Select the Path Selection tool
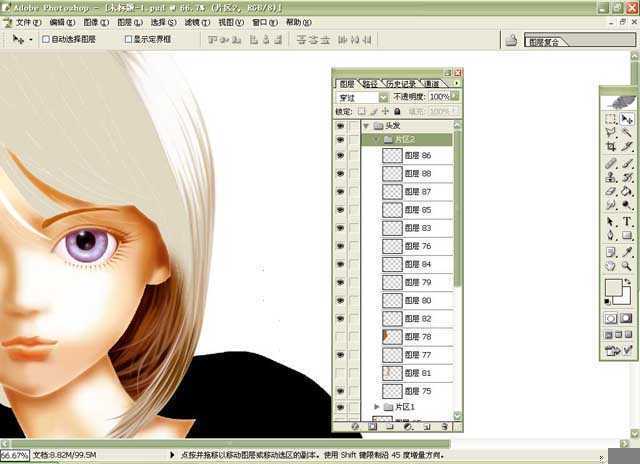The width and height of the screenshot is (640, 464). tap(611, 222)
